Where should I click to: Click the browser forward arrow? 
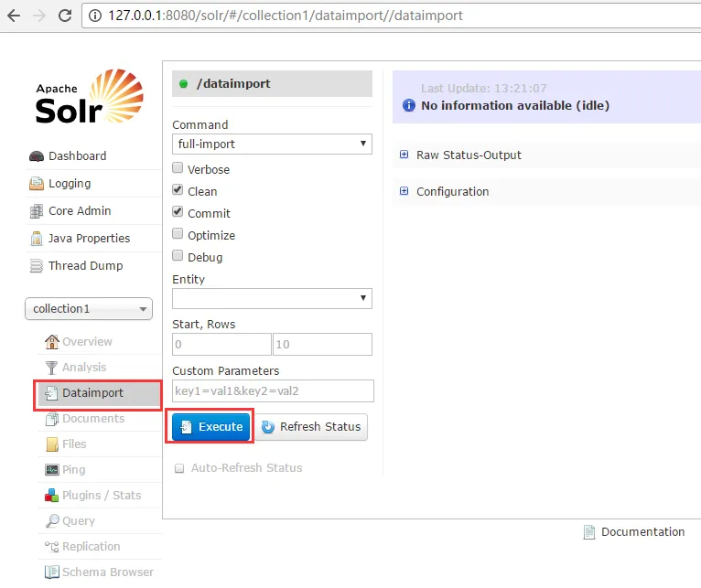tap(39, 16)
